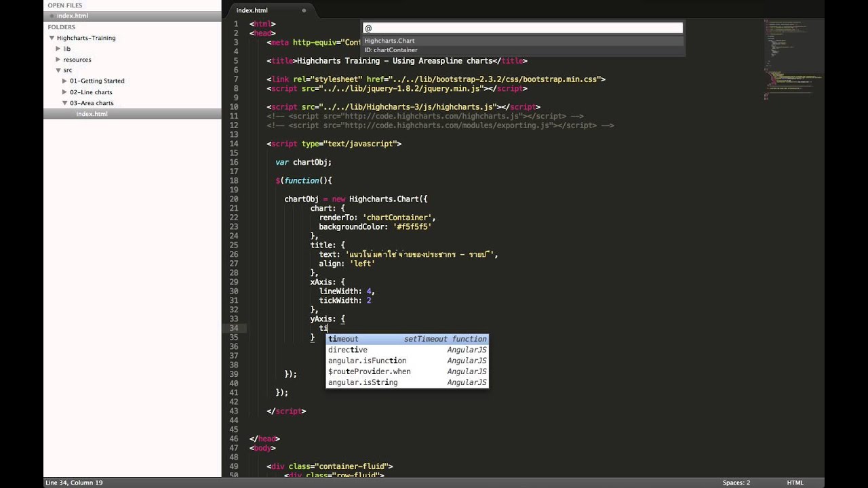Image resolution: width=868 pixels, height=488 pixels.
Task: Collapse the 03-Area charts folder arrow
Action: click(65, 102)
